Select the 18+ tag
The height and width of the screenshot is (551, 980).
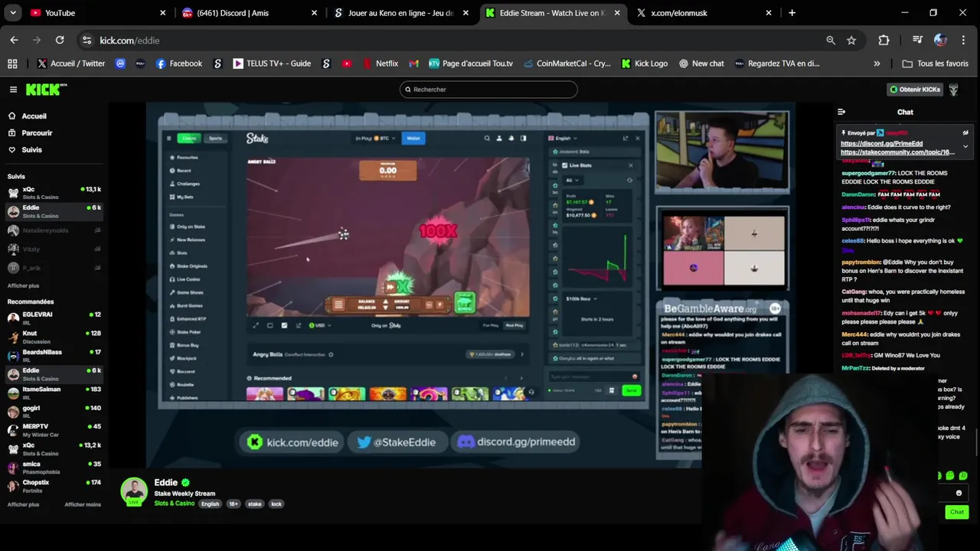(x=234, y=504)
